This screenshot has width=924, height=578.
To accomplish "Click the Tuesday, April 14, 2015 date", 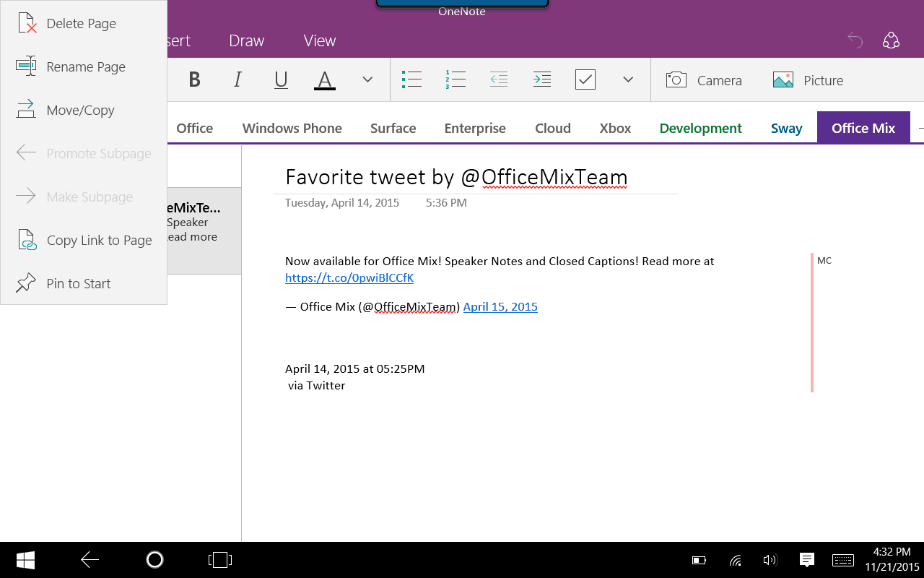I will 342,203.
